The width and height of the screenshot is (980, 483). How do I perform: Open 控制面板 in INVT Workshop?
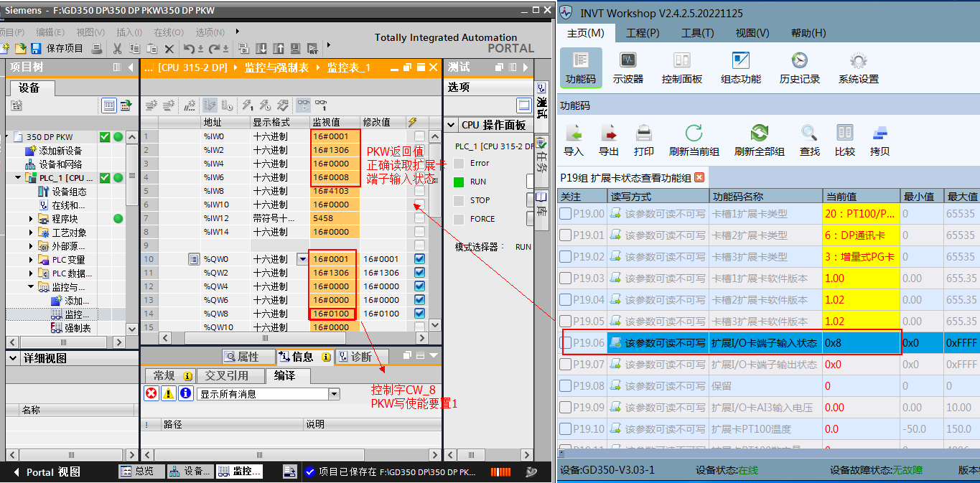682,67
